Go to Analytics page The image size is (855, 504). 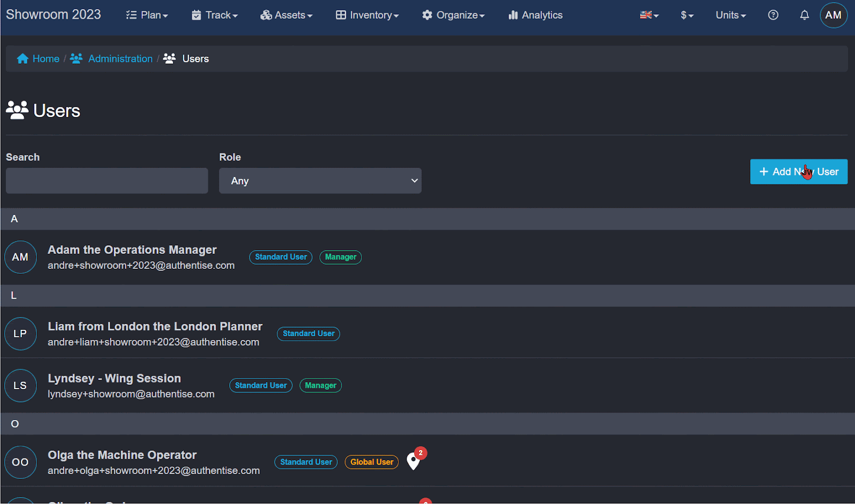tap(535, 15)
